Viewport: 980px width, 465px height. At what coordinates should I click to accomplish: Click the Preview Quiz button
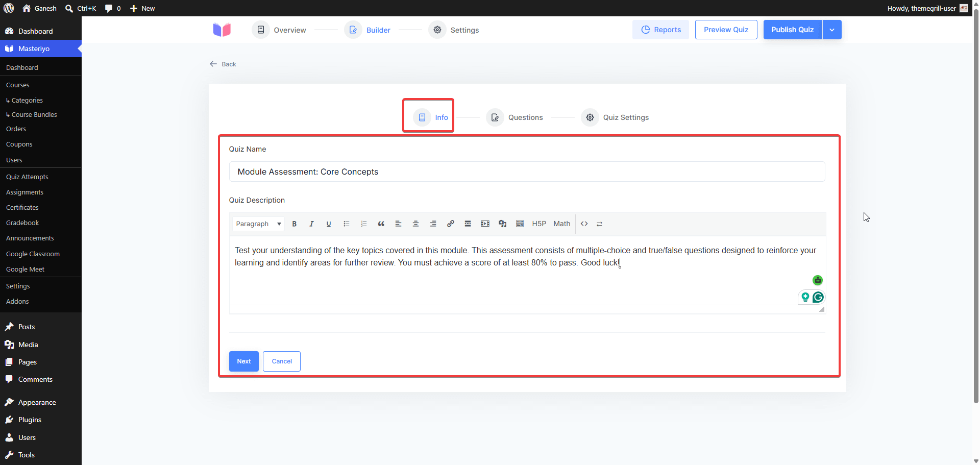pyautogui.click(x=726, y=30)
